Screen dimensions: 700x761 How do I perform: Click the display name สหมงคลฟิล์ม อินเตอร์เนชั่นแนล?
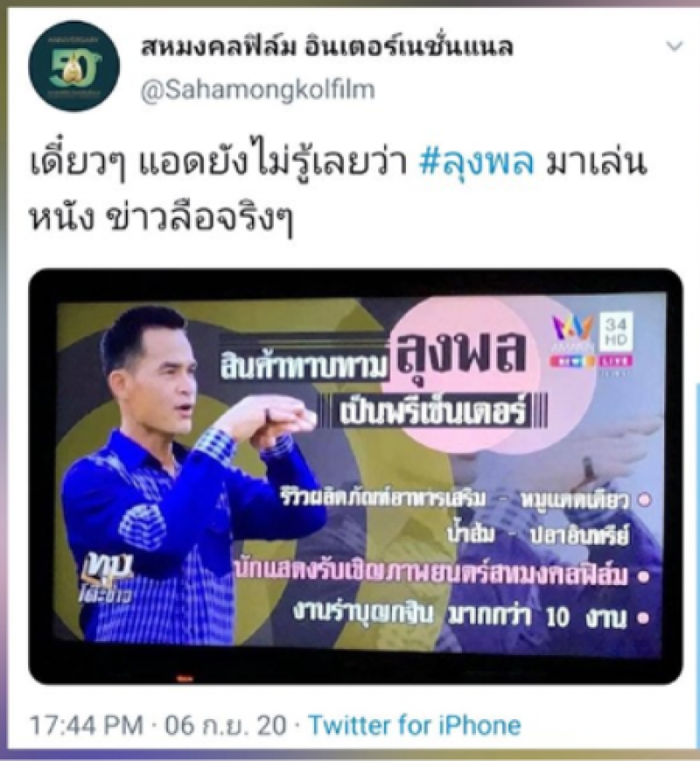coord(326,47)
